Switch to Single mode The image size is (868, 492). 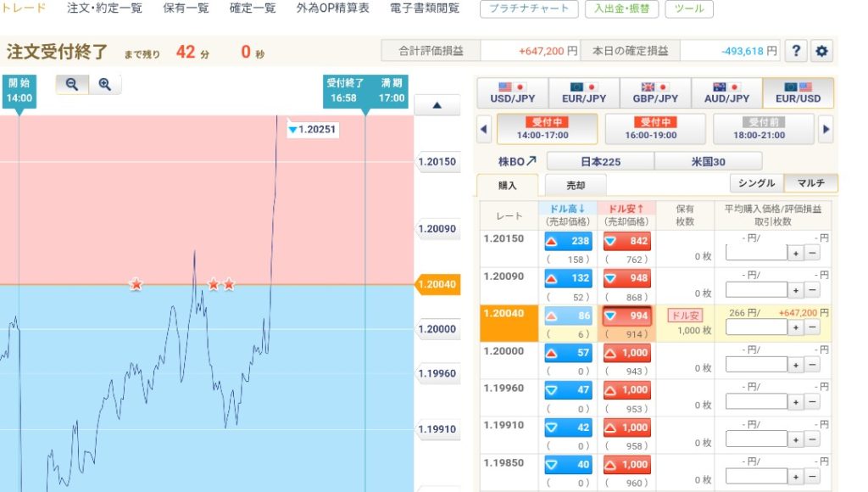[756, 183]
